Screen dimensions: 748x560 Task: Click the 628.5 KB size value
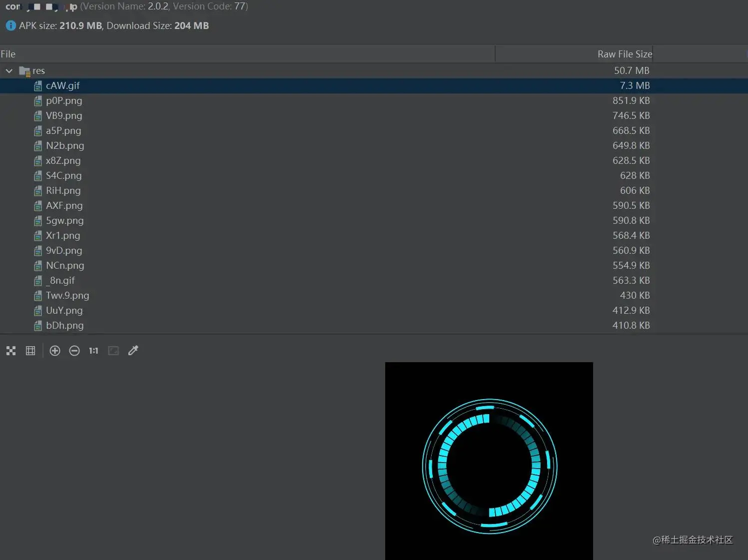click(631, 160)
